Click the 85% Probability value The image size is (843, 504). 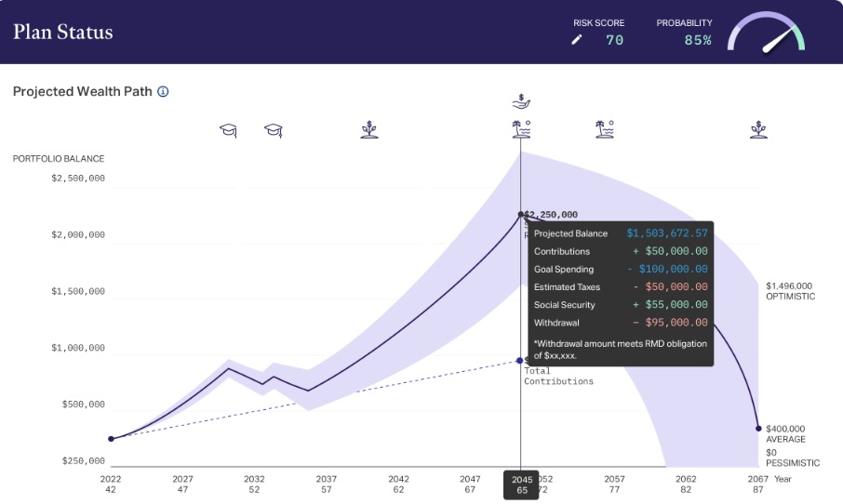pos(698,40)
